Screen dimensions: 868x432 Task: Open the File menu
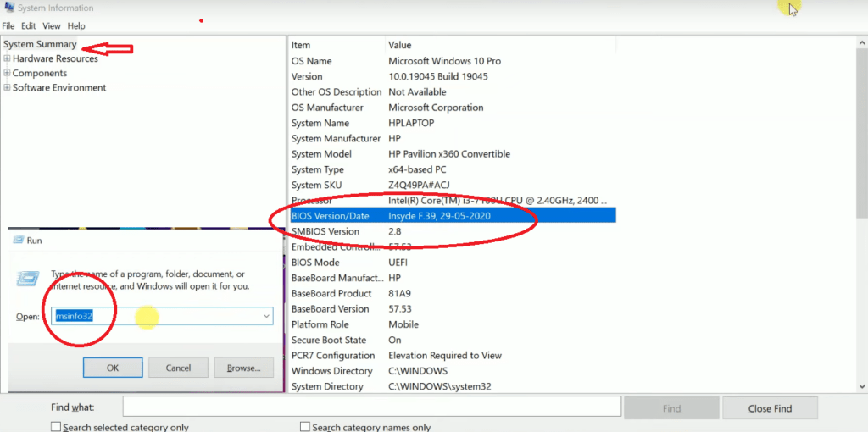coord(8,26)
